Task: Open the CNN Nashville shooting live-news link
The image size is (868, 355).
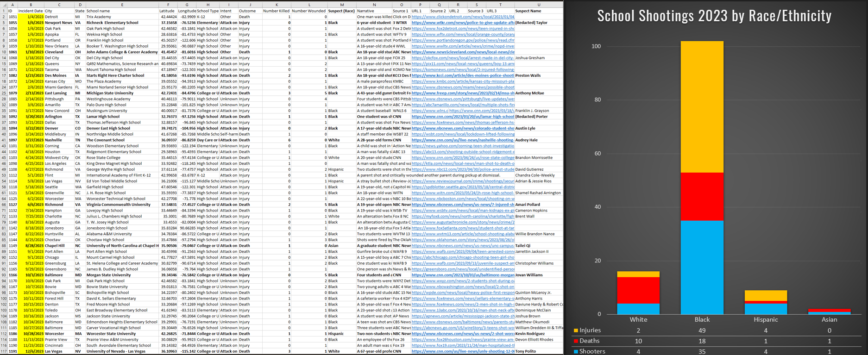Action: point(463,140)
